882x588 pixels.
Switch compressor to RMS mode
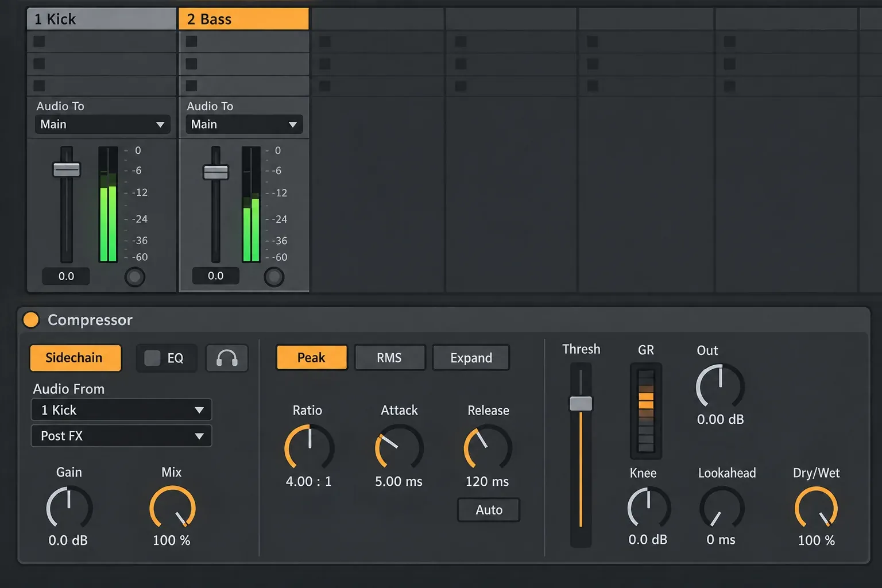(389, 358)
